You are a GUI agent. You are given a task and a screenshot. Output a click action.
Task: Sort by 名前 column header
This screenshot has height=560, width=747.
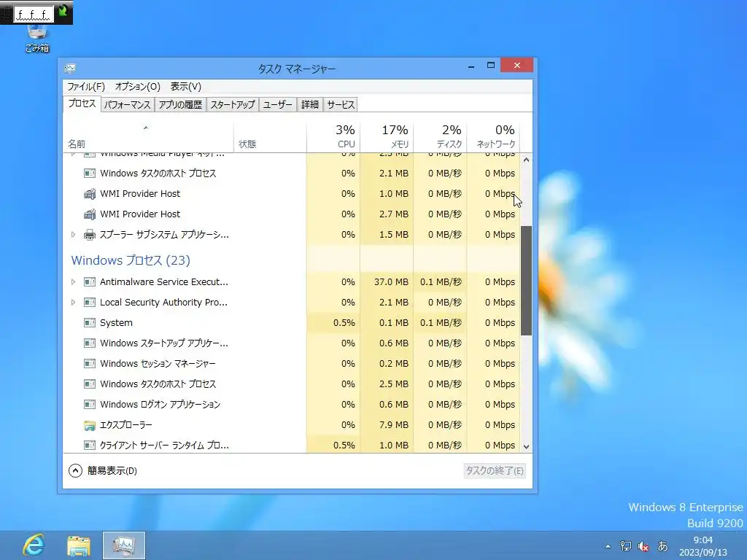click(x=148, y=137)
